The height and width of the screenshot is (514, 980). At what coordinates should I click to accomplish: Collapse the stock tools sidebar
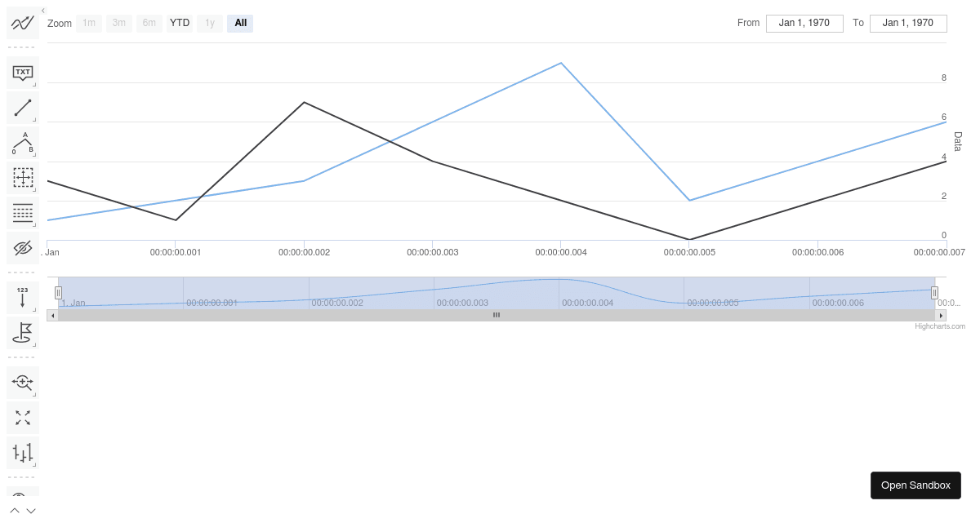tap(42, 11)
